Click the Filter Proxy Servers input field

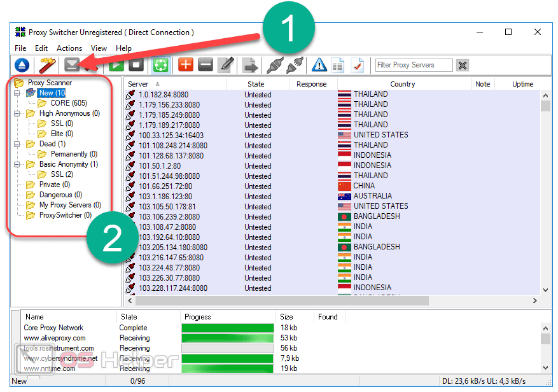click(x=414, y=65)
